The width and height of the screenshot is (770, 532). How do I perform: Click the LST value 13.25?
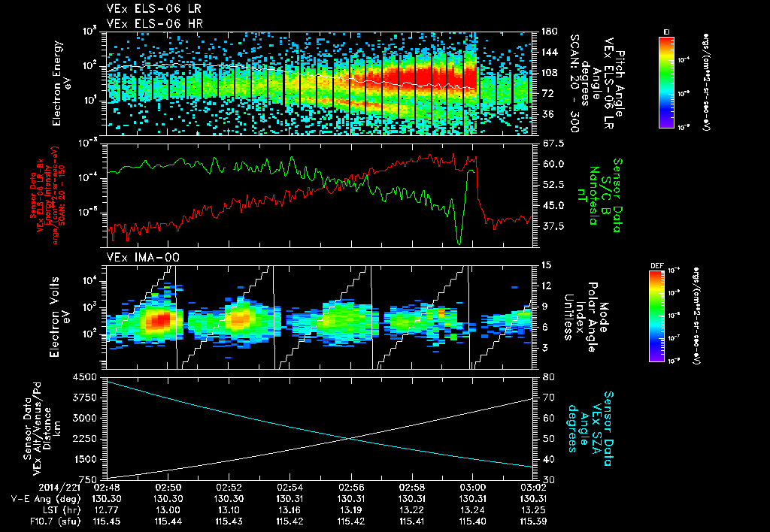533,510
